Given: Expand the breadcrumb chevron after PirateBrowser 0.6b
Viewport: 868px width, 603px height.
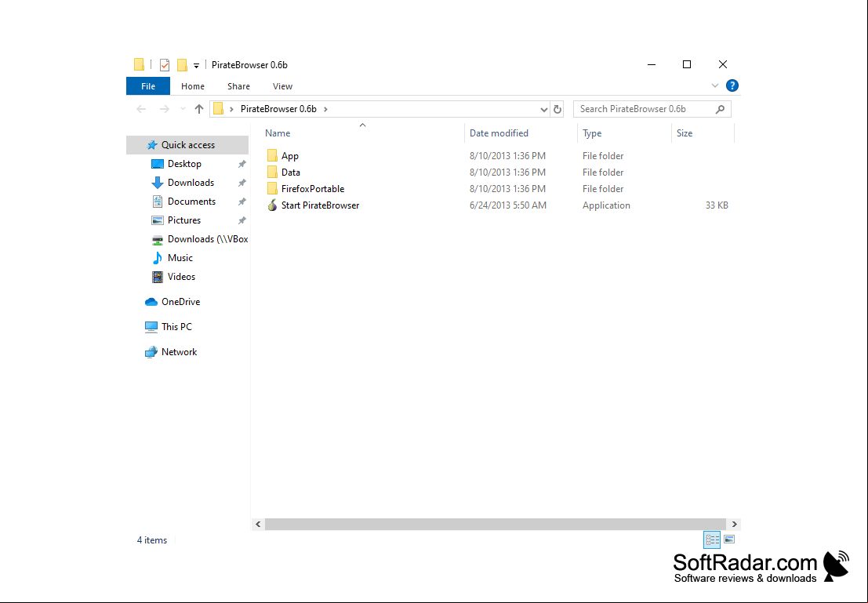Looking at the screenshot, I should point(325,109).
